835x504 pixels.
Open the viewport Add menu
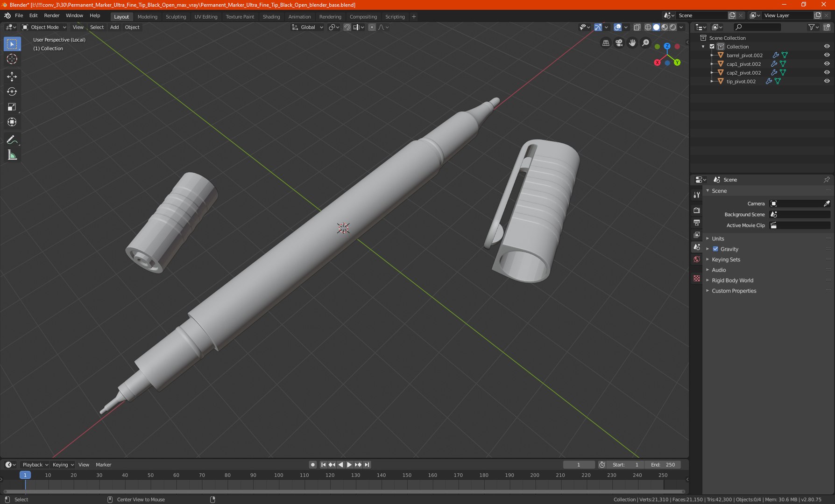click(114, 27)
